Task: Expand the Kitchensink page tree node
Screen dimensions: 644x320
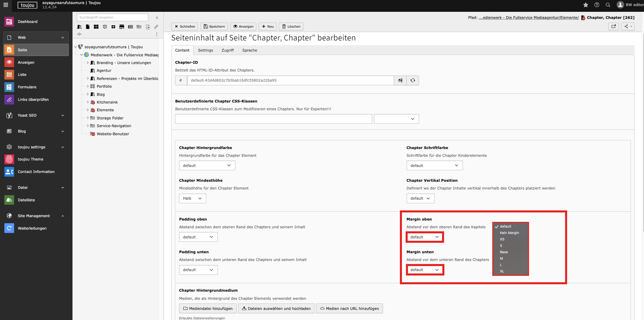Action: pyautogui.click(x=88, y=102)
